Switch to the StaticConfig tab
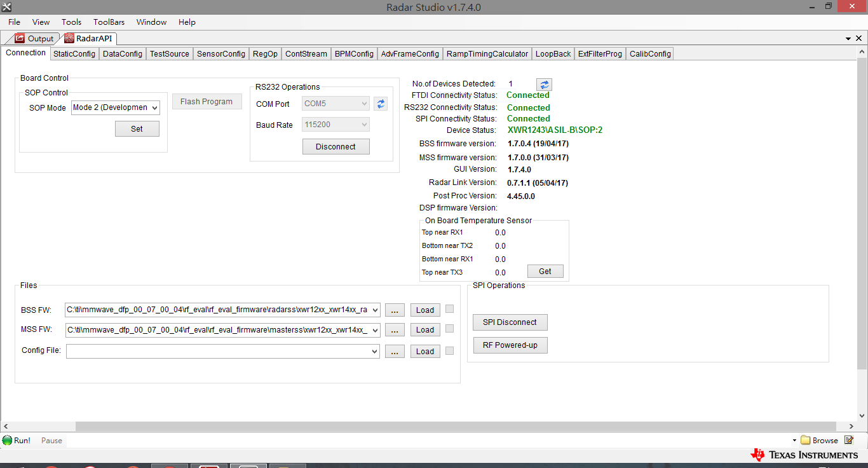This screenshot has height=468, width=868. pyautogui.click(x=74, y=54)
